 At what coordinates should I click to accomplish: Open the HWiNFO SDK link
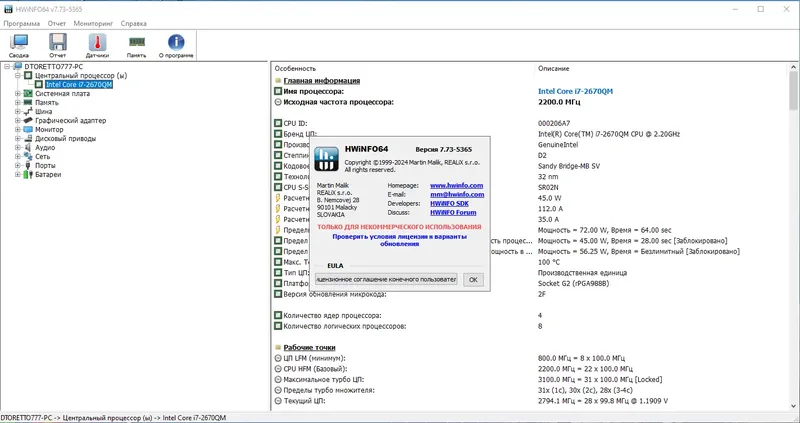point(449,204)
